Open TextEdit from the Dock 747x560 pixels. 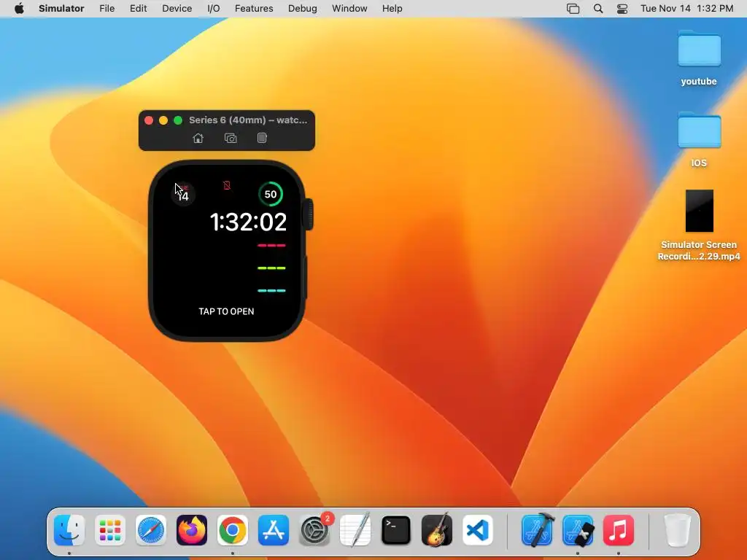355,530
